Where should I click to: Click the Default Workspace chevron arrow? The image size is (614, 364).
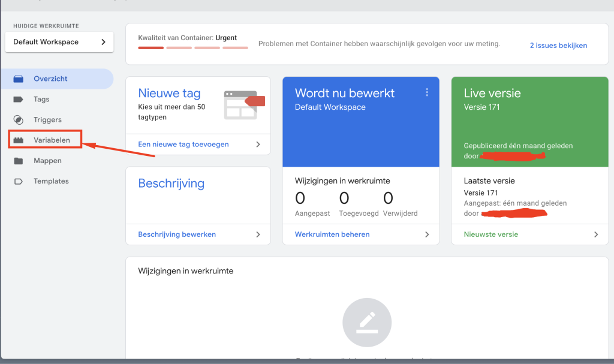click(x=103, y=42)
